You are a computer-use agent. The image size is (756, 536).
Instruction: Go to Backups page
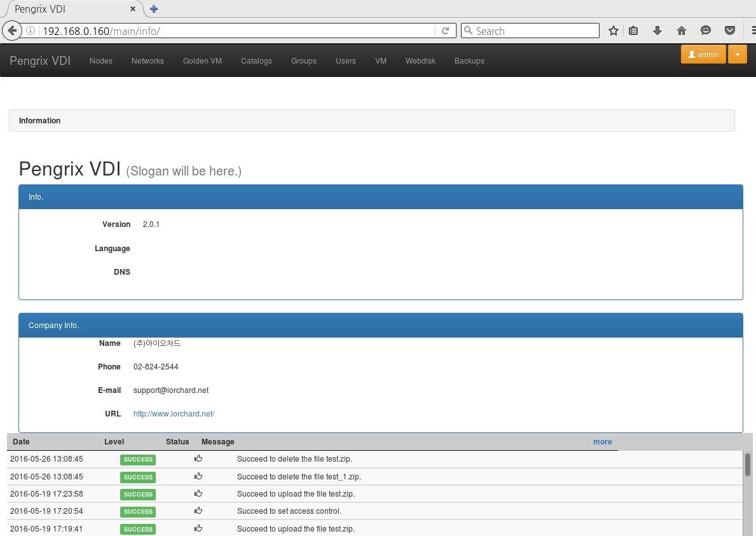[469, 61]
